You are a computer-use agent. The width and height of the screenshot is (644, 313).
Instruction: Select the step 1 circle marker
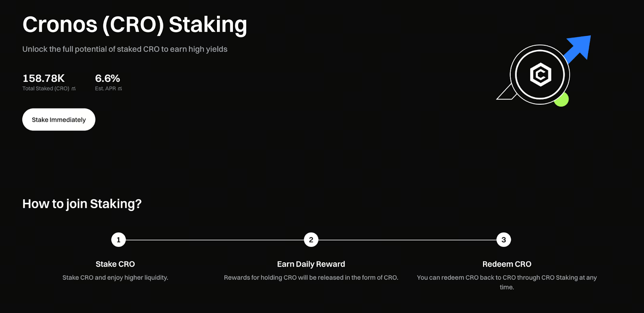118,240
